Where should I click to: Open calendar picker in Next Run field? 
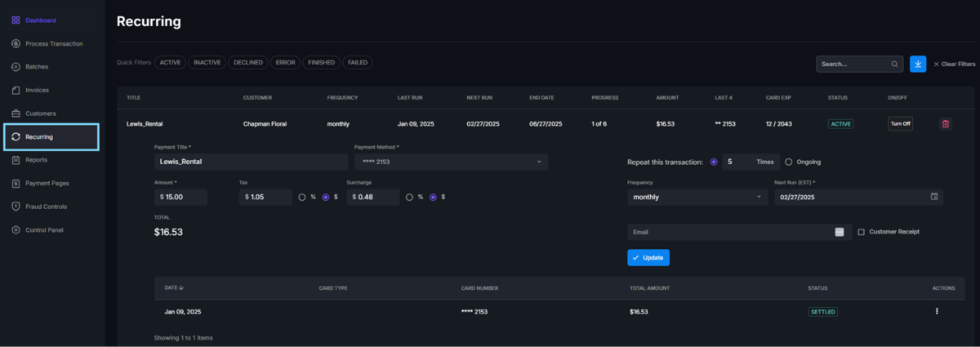click(x=934, y=197)
